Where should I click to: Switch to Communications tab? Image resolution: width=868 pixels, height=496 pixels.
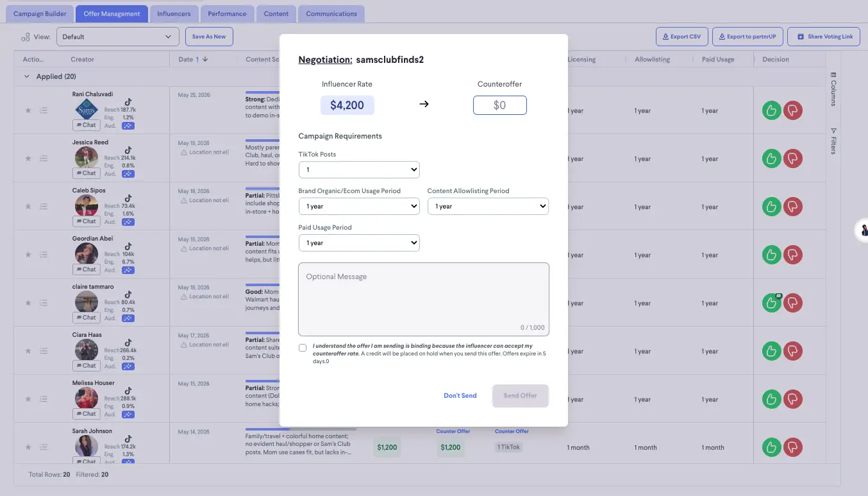tap(331, 13)
